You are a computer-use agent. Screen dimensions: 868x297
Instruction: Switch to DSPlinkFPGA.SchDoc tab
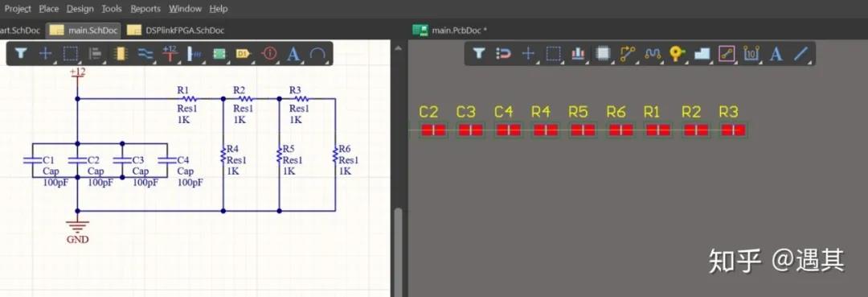[x=176, y=30]
